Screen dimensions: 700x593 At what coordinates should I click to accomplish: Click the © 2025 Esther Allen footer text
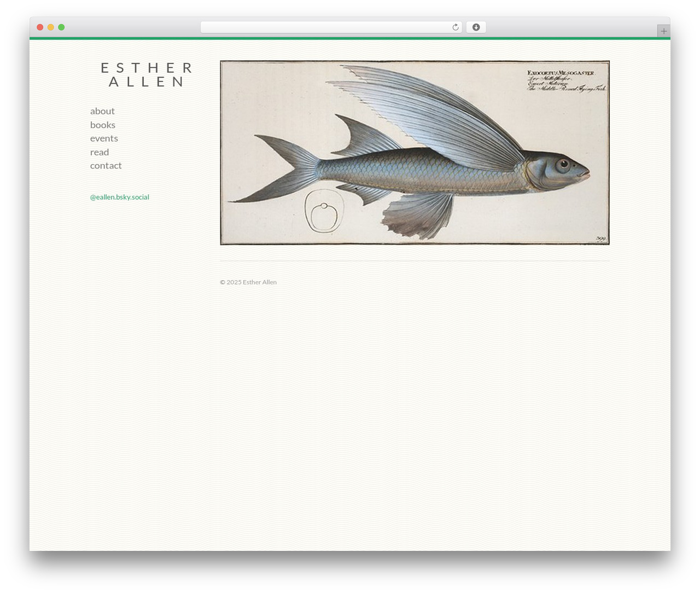pos(248,282)
